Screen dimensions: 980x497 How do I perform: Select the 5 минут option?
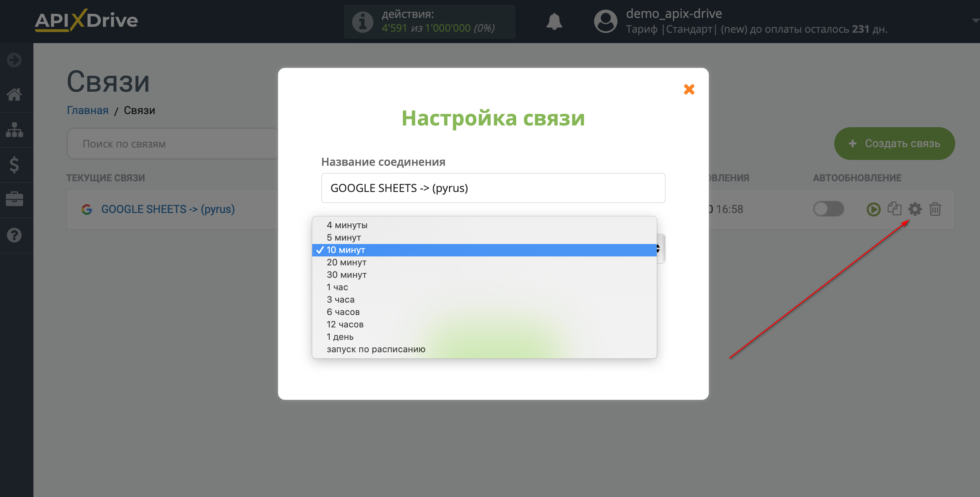pos(484,237)
